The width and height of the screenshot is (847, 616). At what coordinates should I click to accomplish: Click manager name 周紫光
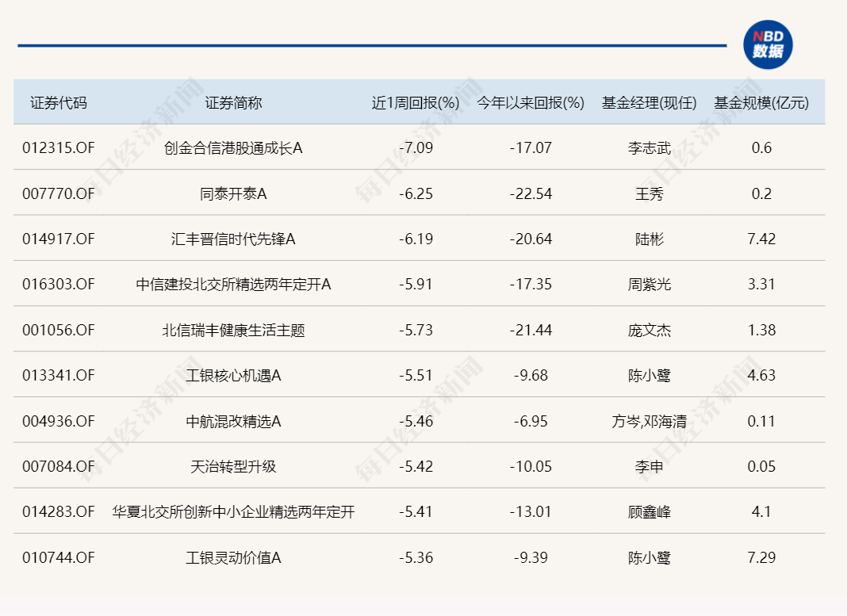click(x=650, y=285)
